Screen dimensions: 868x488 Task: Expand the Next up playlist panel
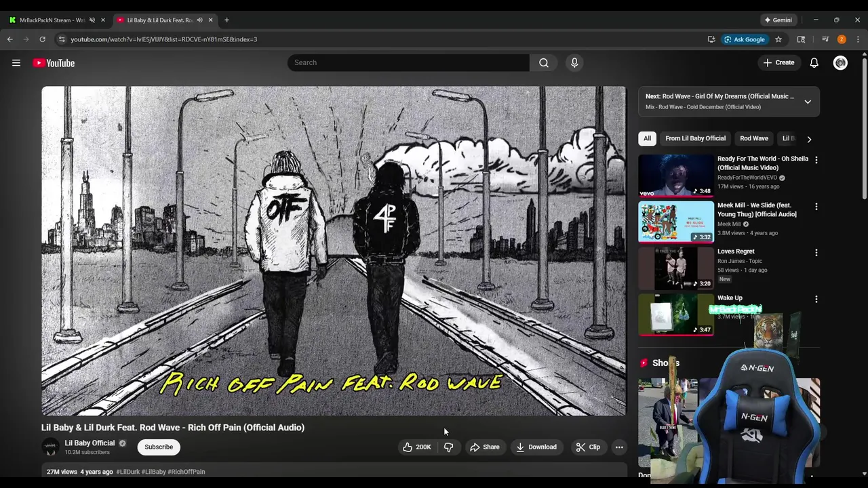tap(808, 102)
